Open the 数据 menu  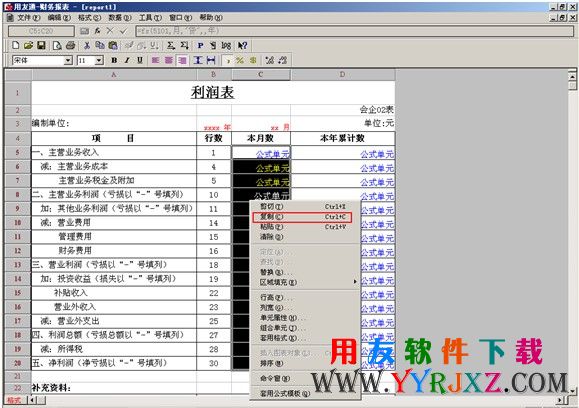click(x=120, y=18)
